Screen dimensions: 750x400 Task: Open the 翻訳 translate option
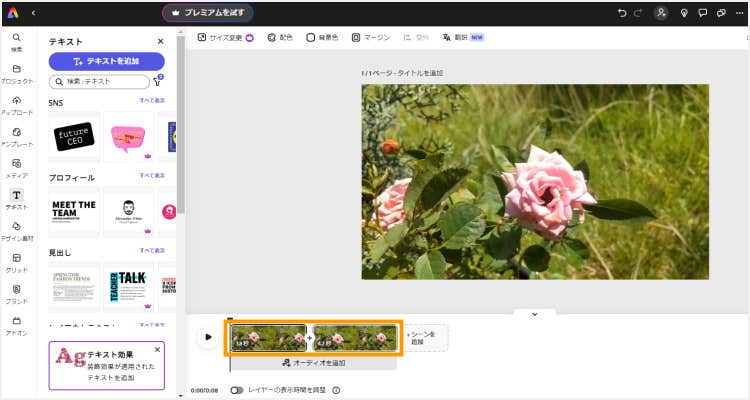click(463, 37)
